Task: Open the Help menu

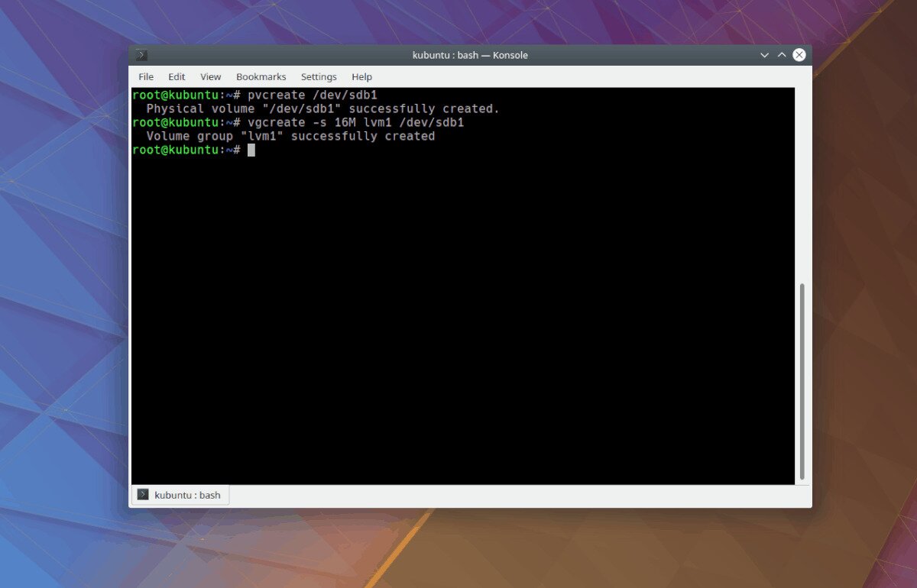Action: [361, 76]
